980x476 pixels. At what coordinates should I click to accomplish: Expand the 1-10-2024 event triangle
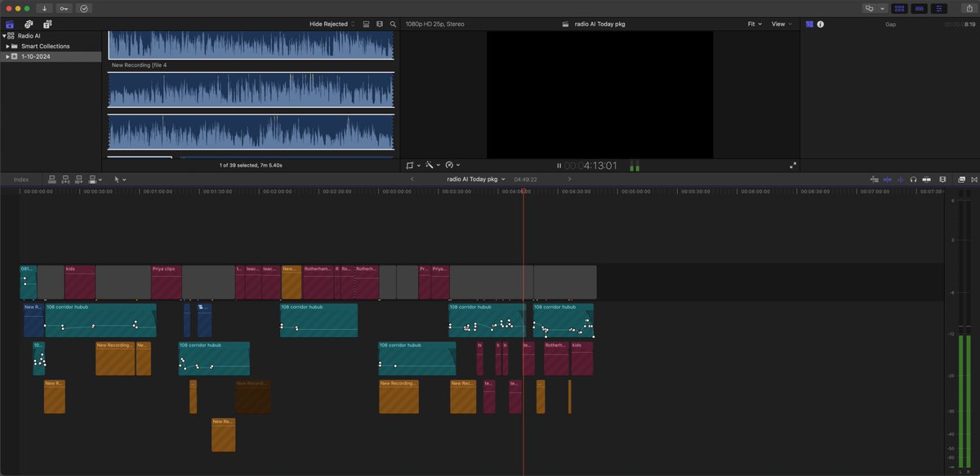tap(7, 56)
